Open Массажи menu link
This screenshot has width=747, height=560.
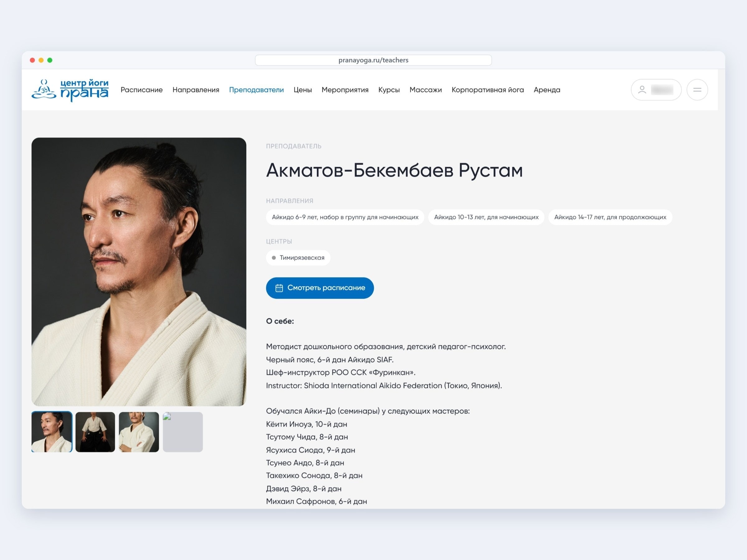[x=425, y=90]
